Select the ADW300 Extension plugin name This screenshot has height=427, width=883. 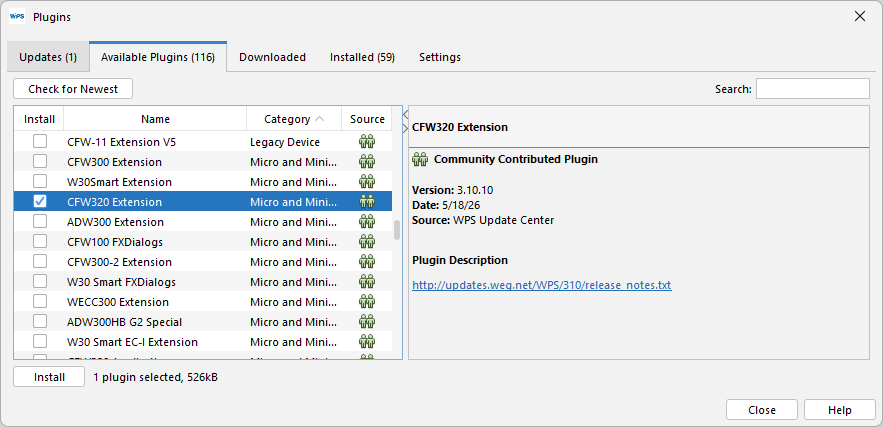click(115, 222)
